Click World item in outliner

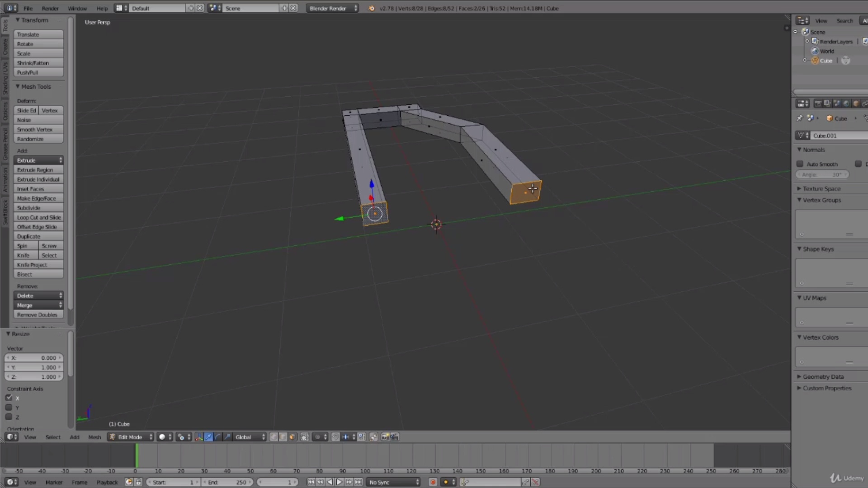[x=827, y=51]
